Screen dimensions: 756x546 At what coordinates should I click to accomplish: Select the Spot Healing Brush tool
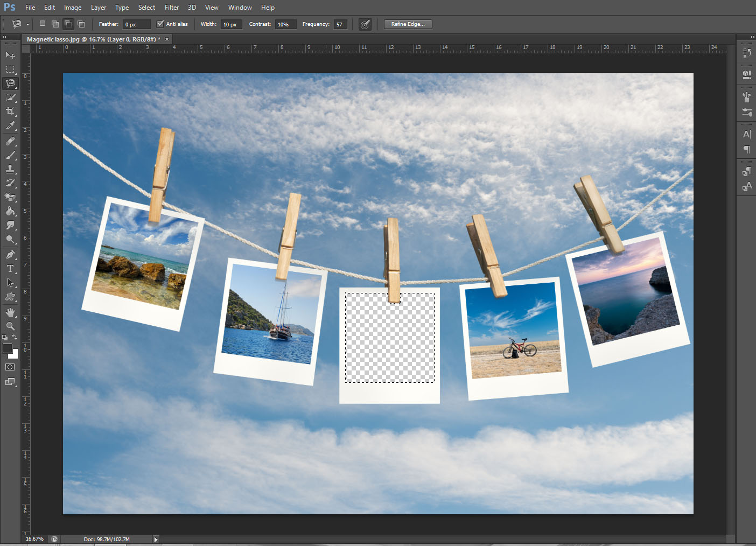point(10,141)
